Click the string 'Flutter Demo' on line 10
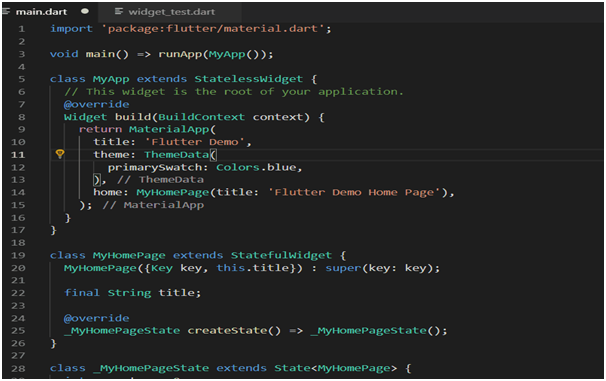This screenshot has width=606, height=381. click(195, 142)
